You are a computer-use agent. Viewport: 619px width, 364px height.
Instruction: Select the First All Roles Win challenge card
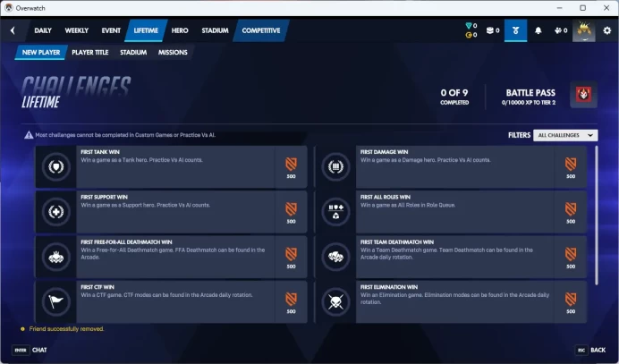[451, 212]
